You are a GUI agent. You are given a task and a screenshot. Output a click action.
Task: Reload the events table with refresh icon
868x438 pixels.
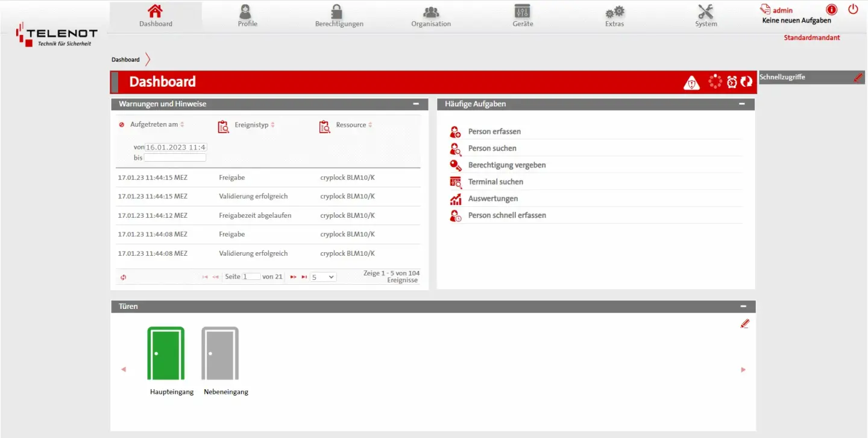pos(123,278)
